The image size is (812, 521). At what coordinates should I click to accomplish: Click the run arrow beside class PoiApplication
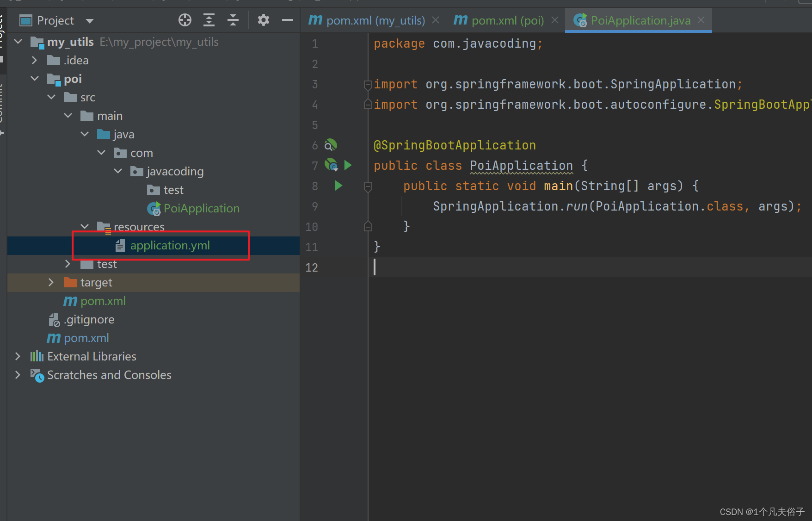[348, 165]
